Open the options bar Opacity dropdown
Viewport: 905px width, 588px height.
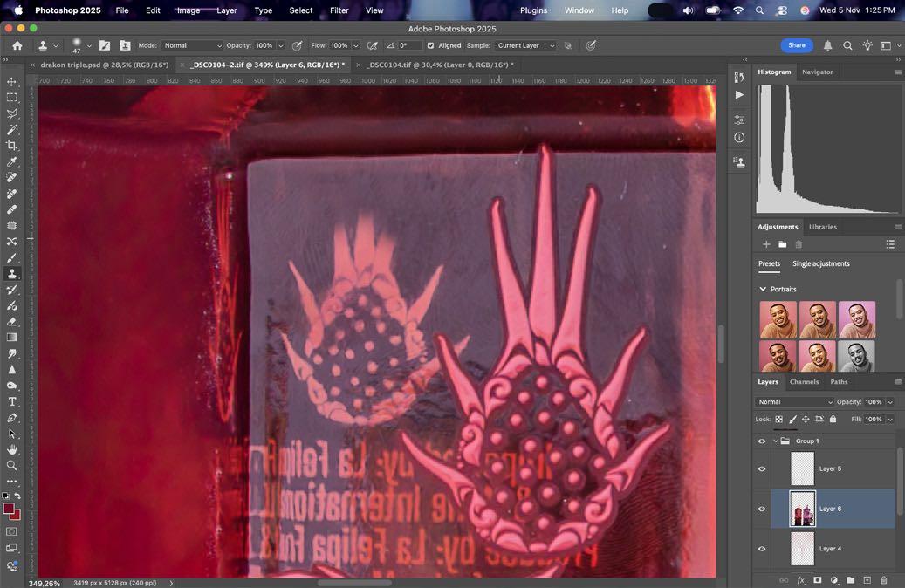(280, 45)
